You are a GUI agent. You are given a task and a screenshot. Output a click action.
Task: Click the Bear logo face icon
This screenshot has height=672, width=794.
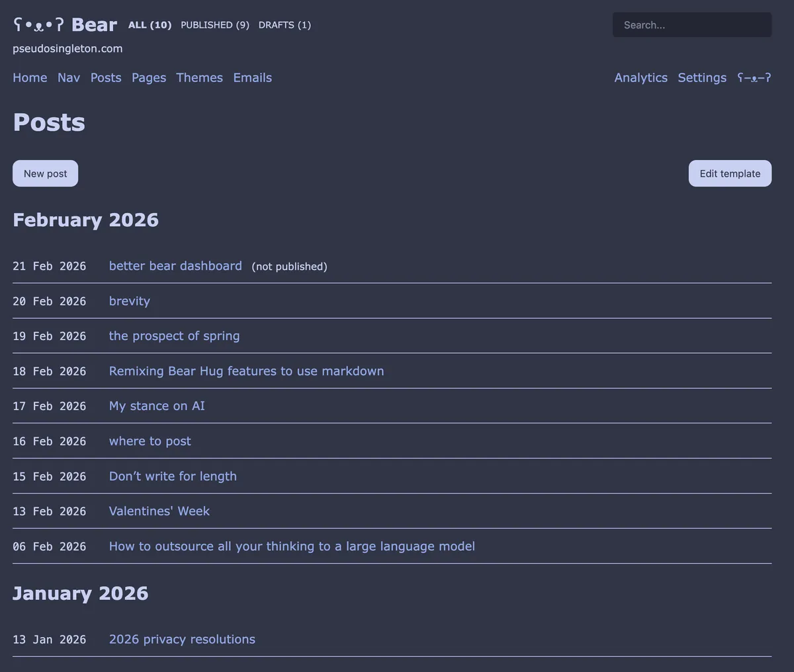pos(38,25)
